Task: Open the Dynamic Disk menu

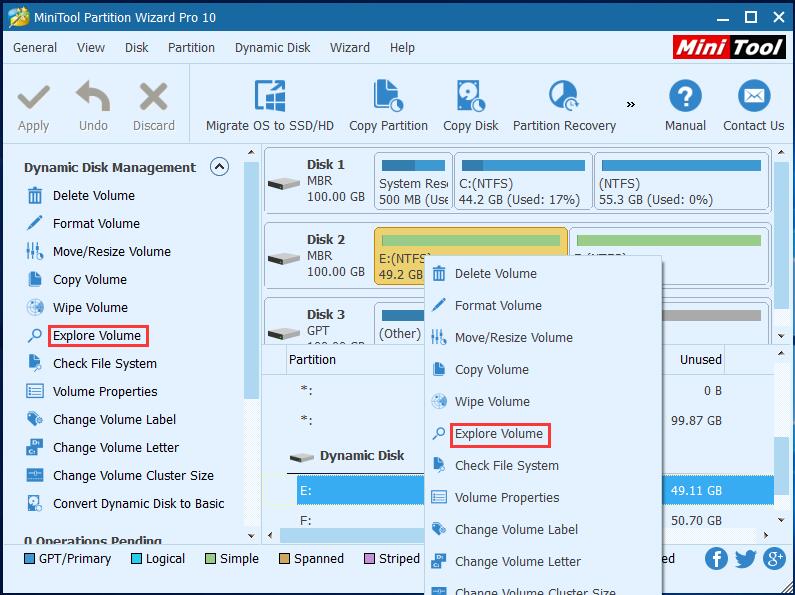Action: point(272,48)
